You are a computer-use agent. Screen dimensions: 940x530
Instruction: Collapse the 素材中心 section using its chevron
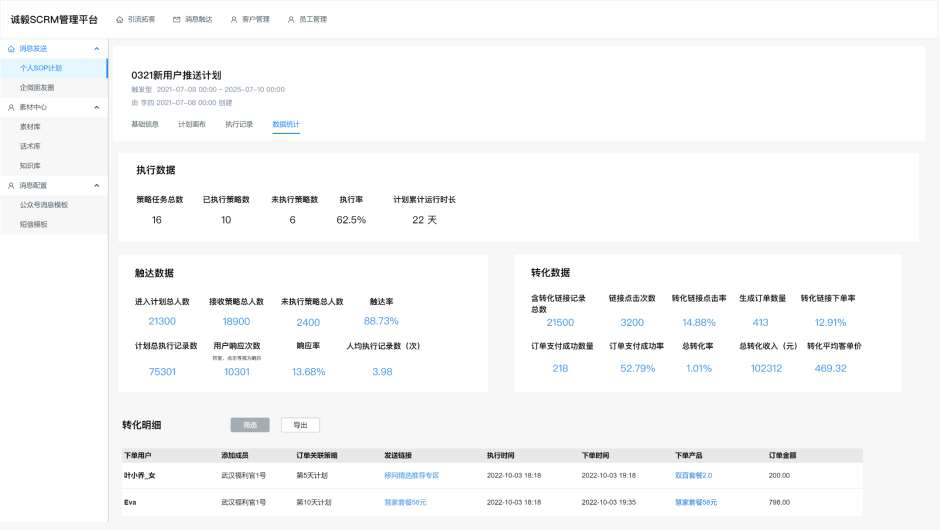96,107
